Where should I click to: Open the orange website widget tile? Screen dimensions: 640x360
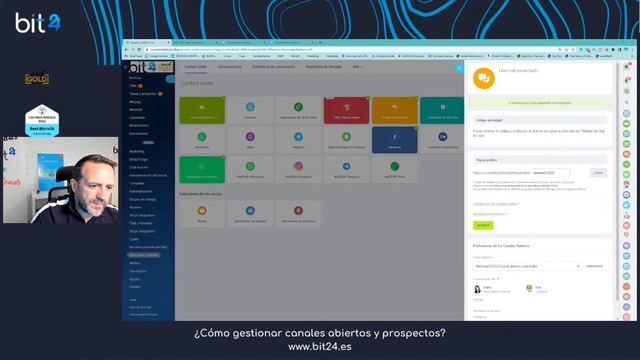[x=394, y=110]
